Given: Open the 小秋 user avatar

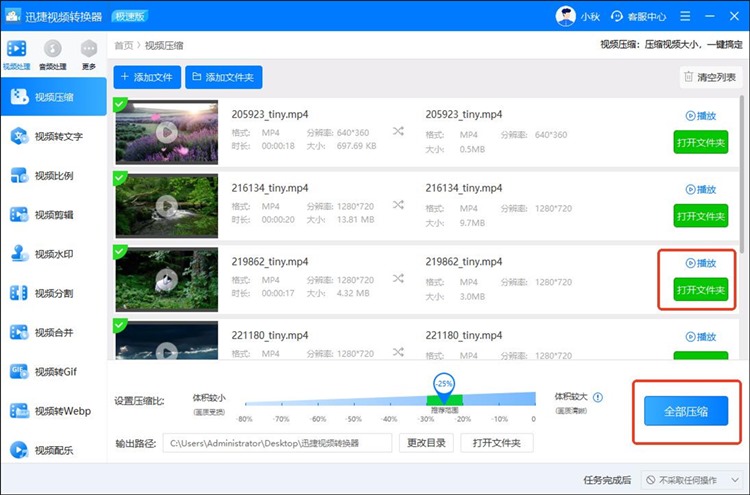Looking at the screenshot, I should [565, 16].
